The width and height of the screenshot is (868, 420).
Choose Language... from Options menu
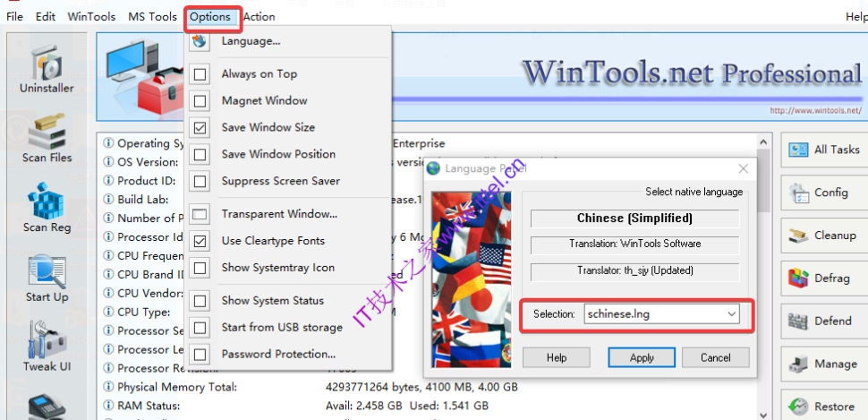pyautogui.click(x=251, y=41)
